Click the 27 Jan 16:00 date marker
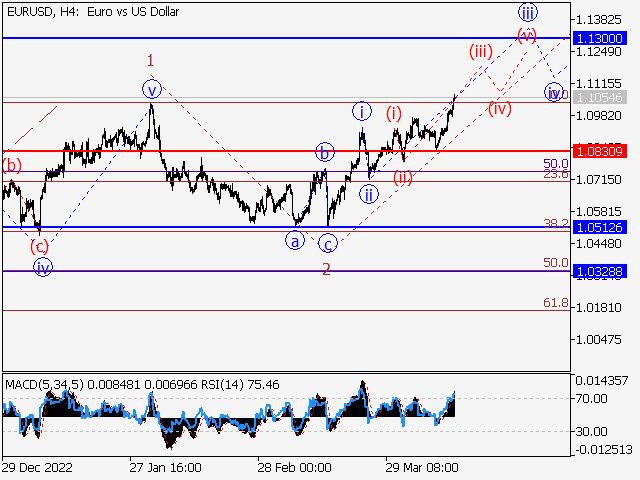Image resolution: width=640 pixels, height=480 pixels. [165, 467]
